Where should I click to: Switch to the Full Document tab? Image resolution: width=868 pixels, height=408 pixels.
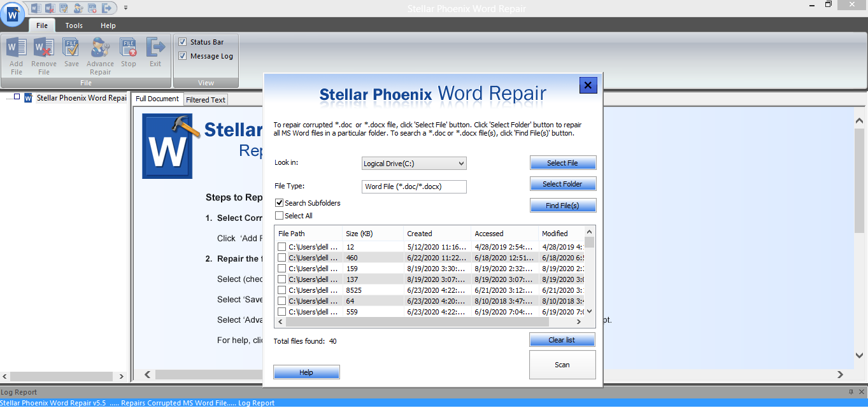click(157, 99)
